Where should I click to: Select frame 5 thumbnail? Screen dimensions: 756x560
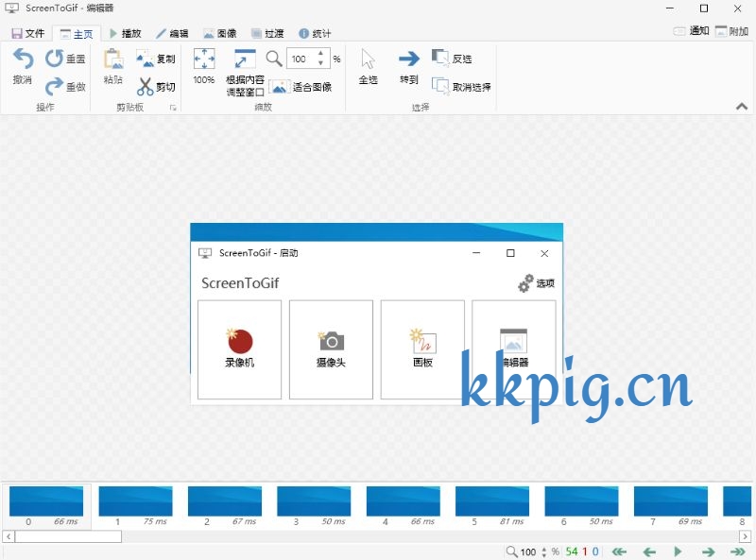[492, 506]
